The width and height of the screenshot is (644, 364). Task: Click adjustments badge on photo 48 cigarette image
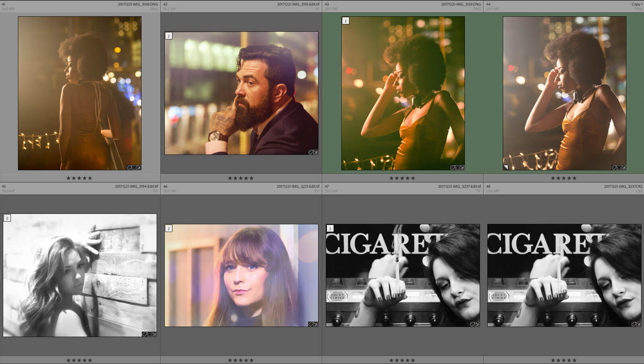(x=638, y=324)
